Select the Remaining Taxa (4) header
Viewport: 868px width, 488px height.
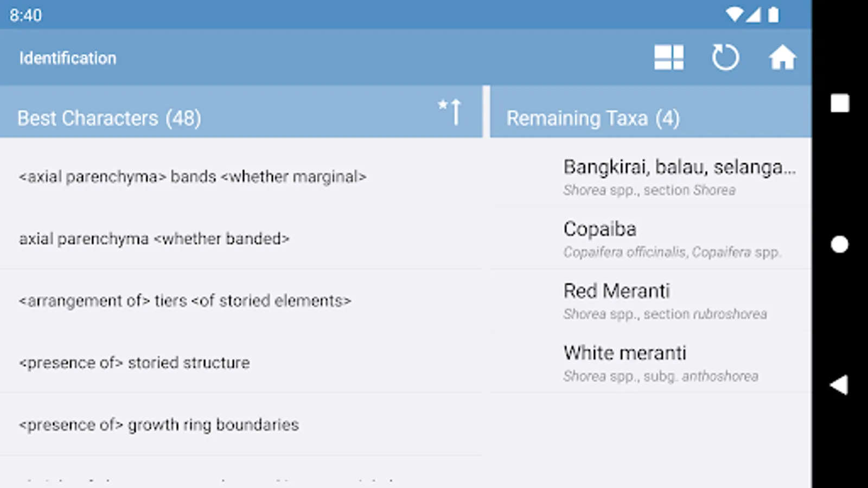[592, 118]
